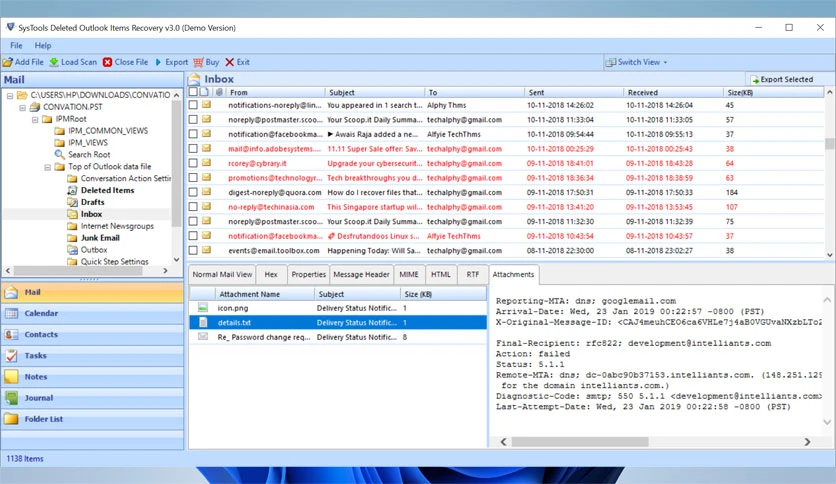
Task: Click the Calendar icon in navigation pane
Action: pos(11,313)
